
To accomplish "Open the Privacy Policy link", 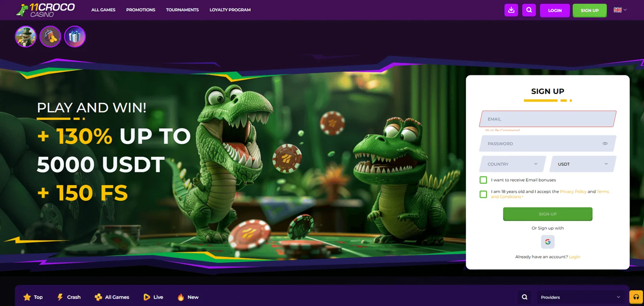I will tap(573, 191).
